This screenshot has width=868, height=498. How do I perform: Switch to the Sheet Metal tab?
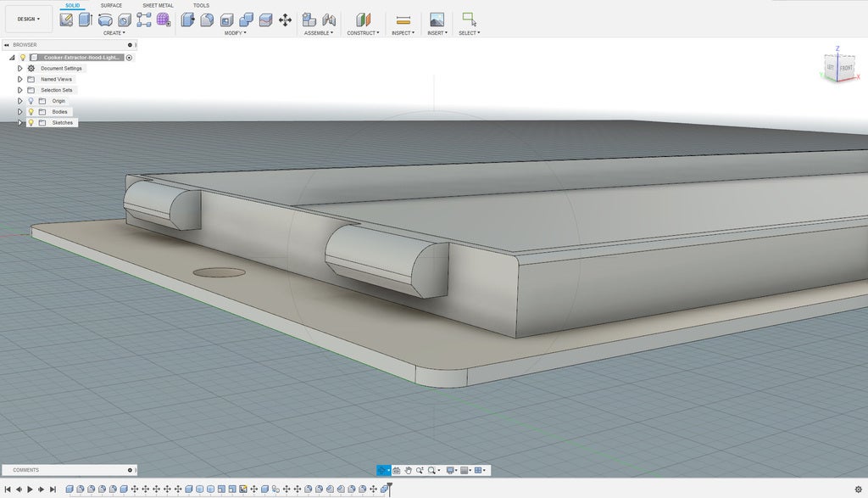[x=158, y=5]
